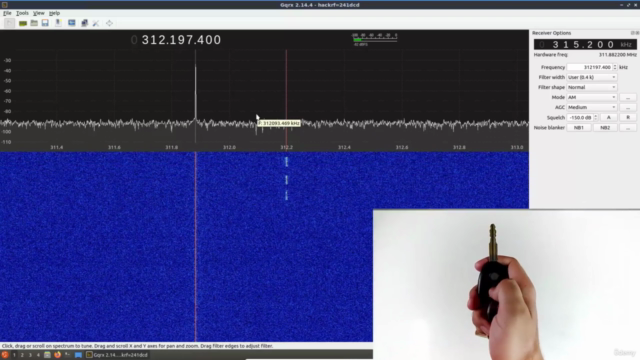Open AGC options '...' button
Image resolution: width=640 pixels, height=360 pixels.
point(628,107)
